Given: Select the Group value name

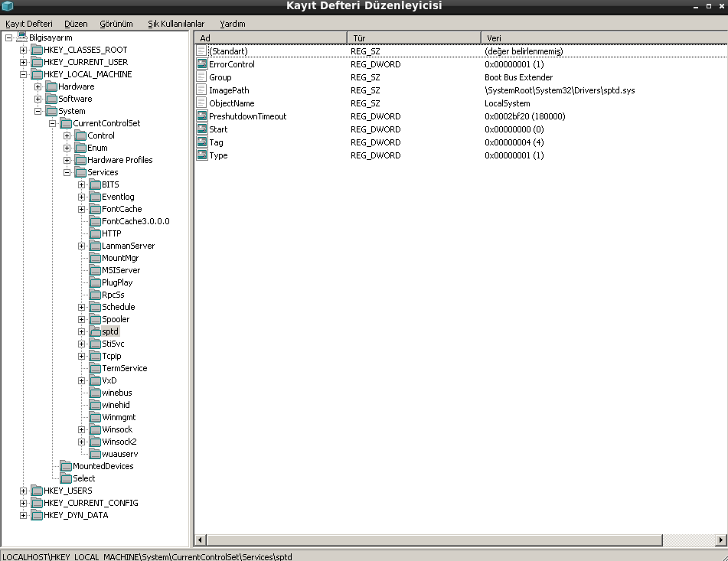Looking at the screenshot, I should (220, 77).
